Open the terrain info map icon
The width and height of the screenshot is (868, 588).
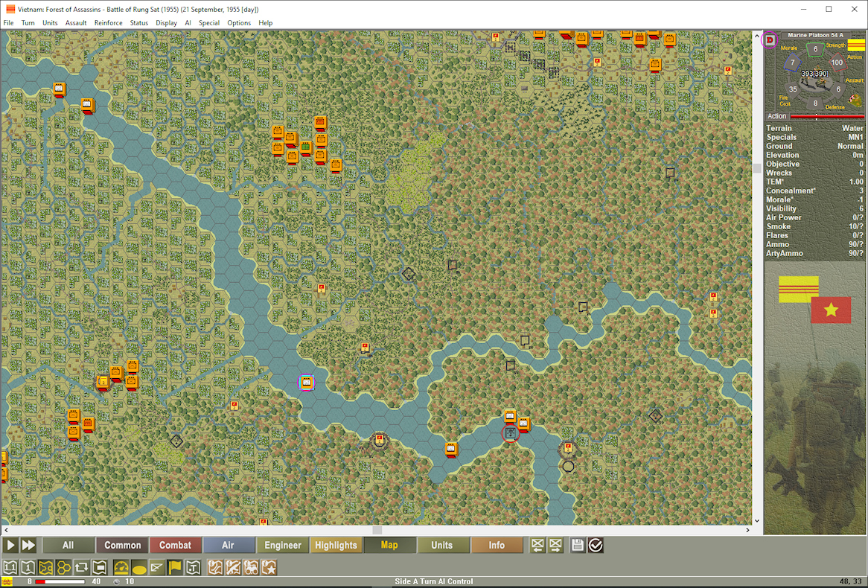pos(215,567)
